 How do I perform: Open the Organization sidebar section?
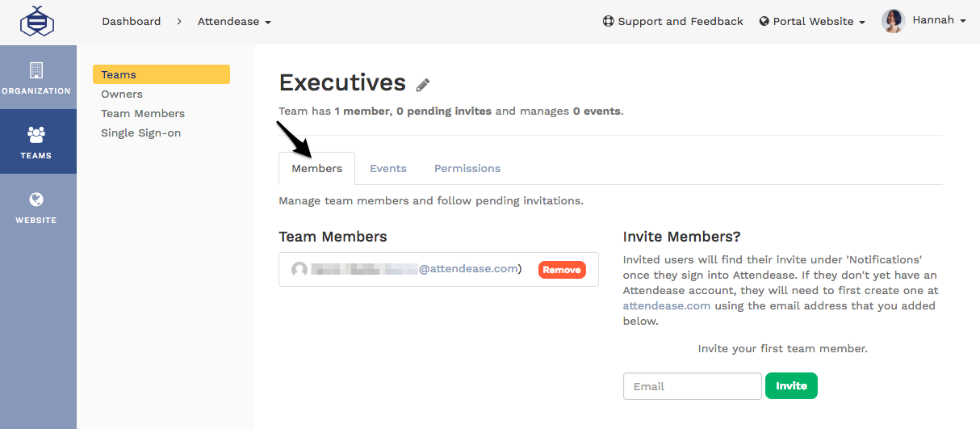pos(37,78)
